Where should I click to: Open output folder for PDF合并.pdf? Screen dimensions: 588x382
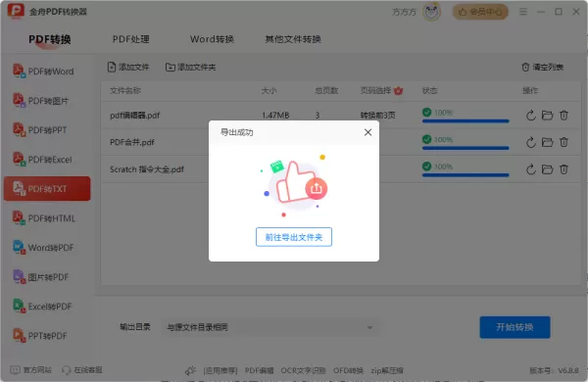[x=548, y=142]
